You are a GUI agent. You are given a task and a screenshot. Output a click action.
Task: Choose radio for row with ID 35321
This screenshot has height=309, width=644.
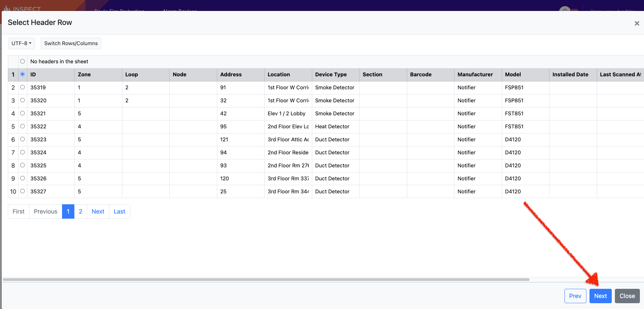coord(23,113)
